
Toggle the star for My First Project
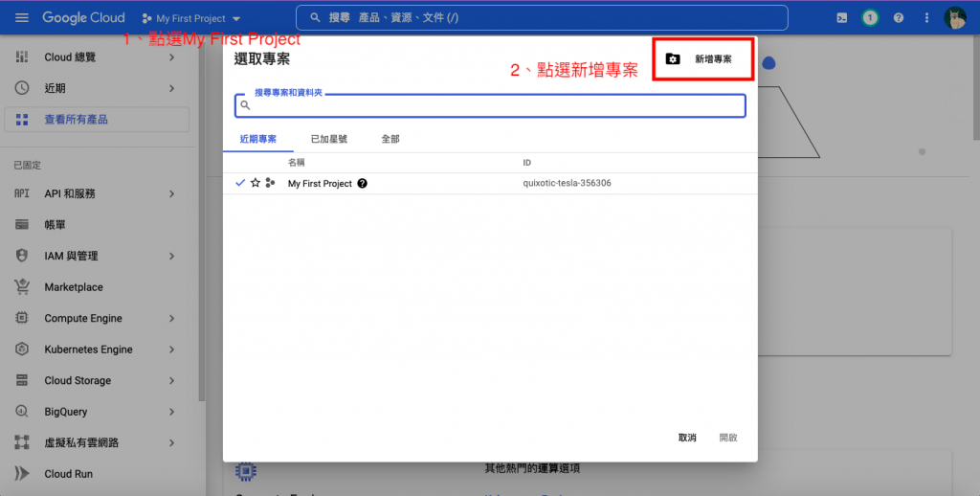255,183
